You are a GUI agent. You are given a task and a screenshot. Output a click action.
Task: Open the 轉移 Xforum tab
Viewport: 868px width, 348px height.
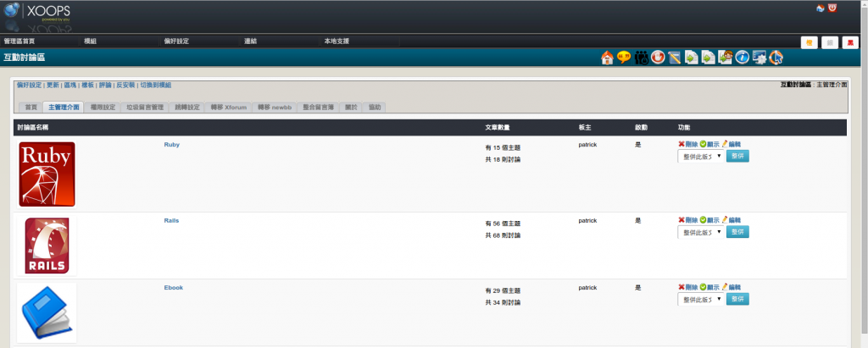point(229,108)
